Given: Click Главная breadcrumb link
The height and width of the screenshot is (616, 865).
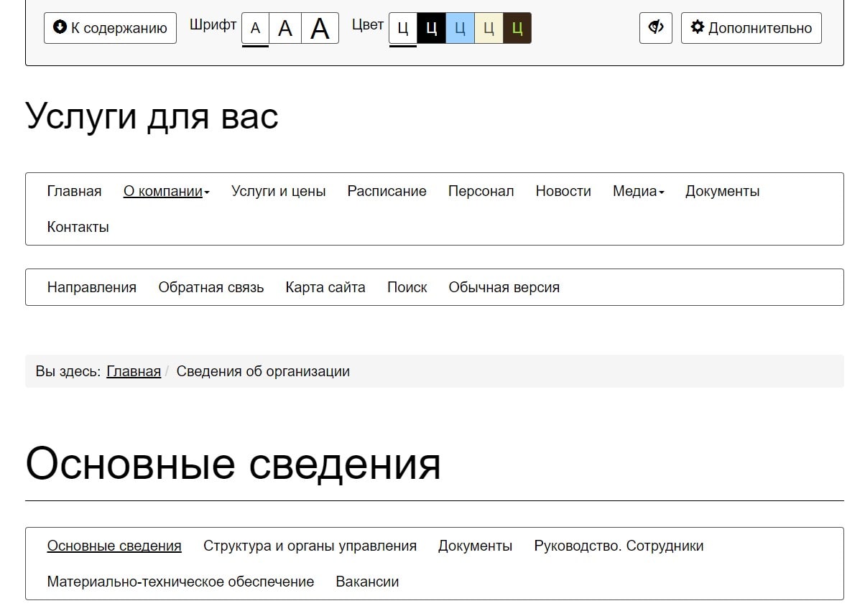Looking at the screenshot, I should [x=134, y=371].
